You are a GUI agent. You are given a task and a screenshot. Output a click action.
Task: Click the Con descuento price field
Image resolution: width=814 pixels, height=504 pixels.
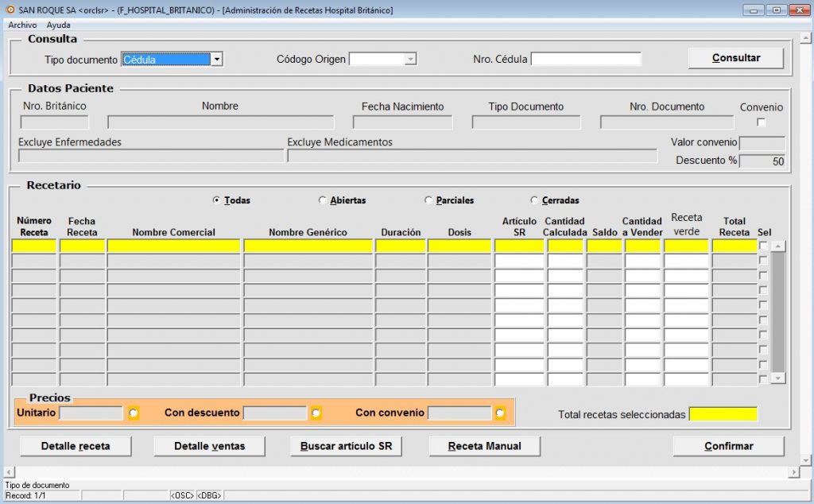275,413
